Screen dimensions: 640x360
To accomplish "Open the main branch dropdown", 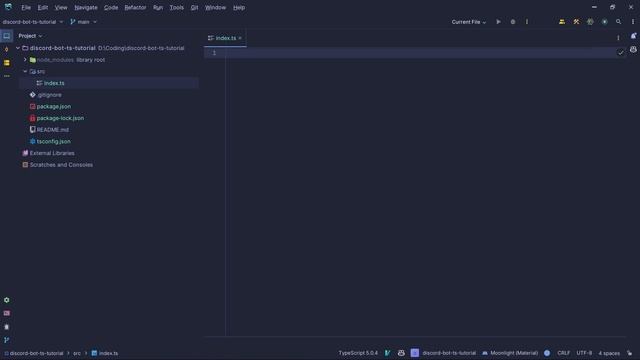I will [83, 22].
